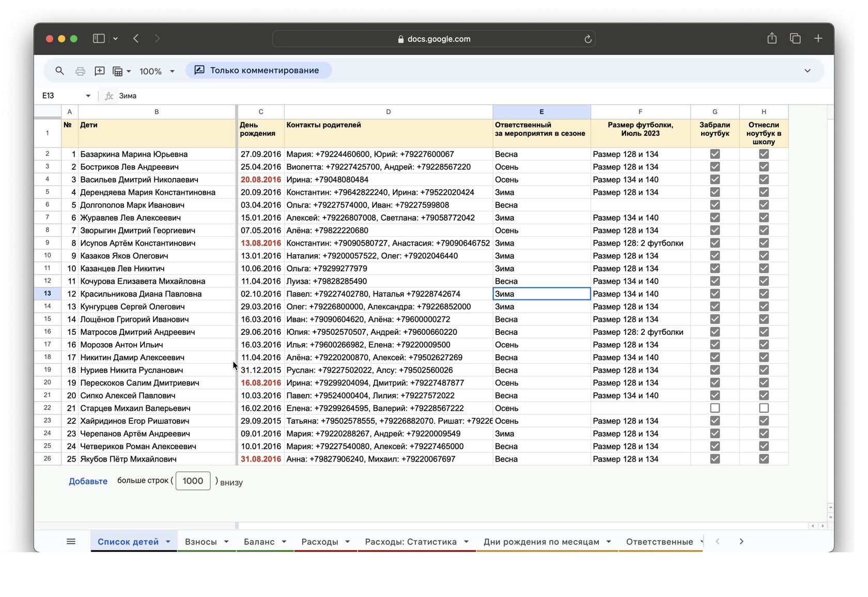Click the row count input field
Image resolution: width=868 pixels, height=597 pixels.
[193, 481]
